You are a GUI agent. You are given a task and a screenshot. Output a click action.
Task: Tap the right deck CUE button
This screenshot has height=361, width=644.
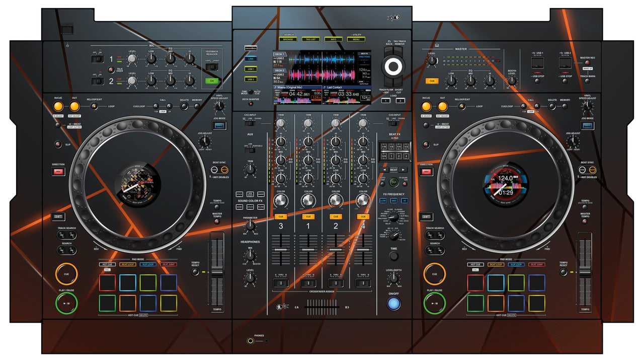[x=435, y=274]
